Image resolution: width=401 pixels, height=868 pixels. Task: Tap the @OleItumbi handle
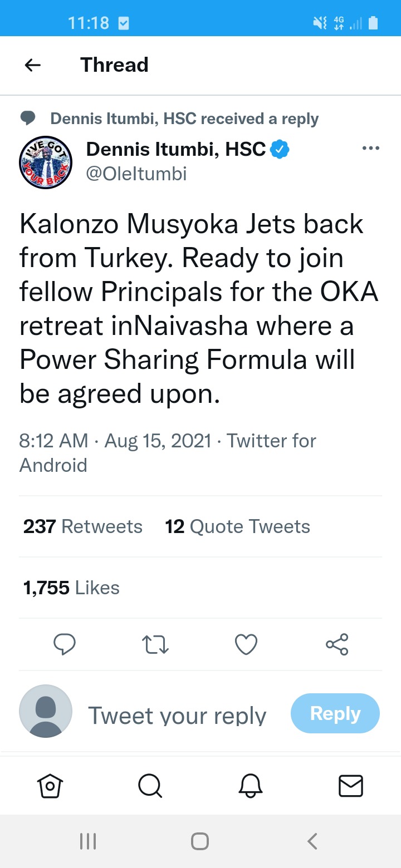click(136, 174)
